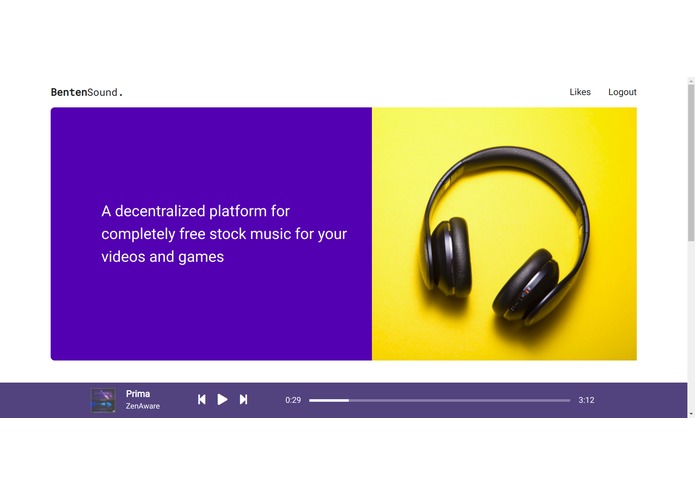Image resolution: width=695 pixels, height=494 pixels.
Task: Click the headphones hero image
Action: pos(504,233)
